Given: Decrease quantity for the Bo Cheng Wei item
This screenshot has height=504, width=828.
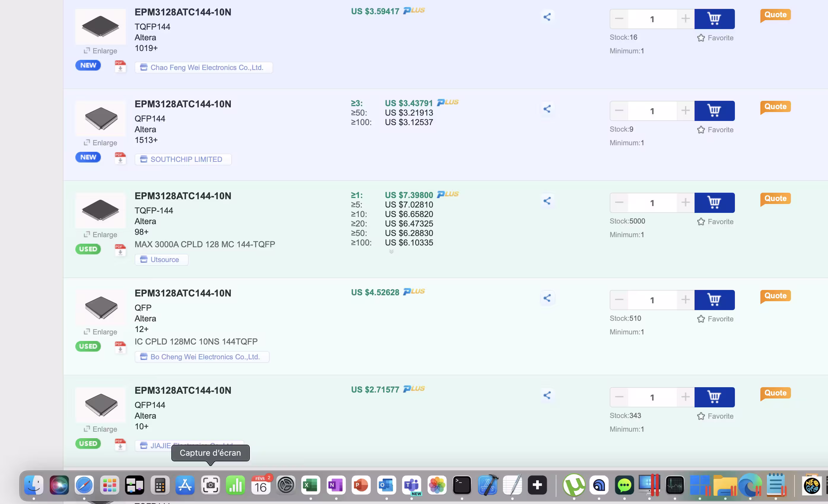Looking at the screenshot, I should [619, 300].
